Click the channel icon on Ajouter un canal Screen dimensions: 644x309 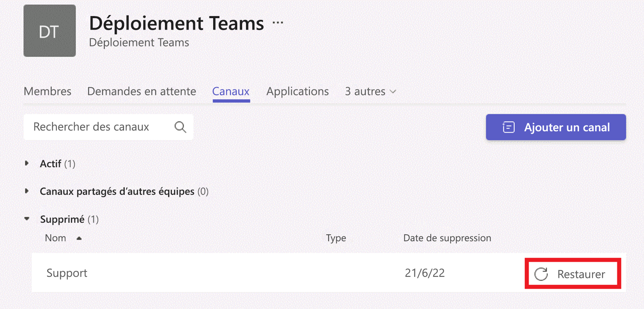pyautogui.click(x=509, y=127)
